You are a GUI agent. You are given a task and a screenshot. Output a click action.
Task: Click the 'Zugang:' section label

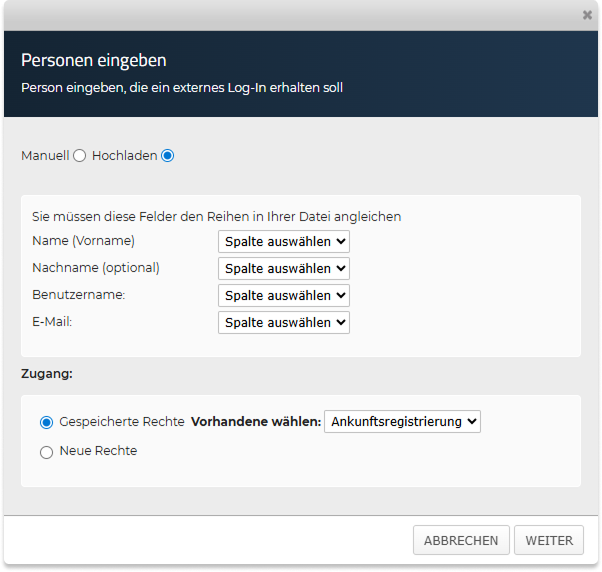47,374
